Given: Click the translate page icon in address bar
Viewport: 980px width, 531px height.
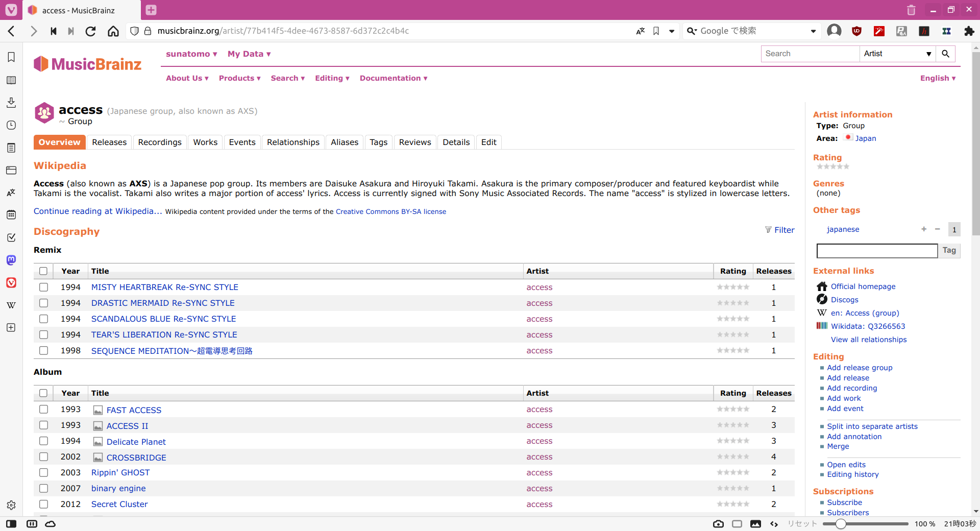Looking at the screenshot, I should point(641,31).
